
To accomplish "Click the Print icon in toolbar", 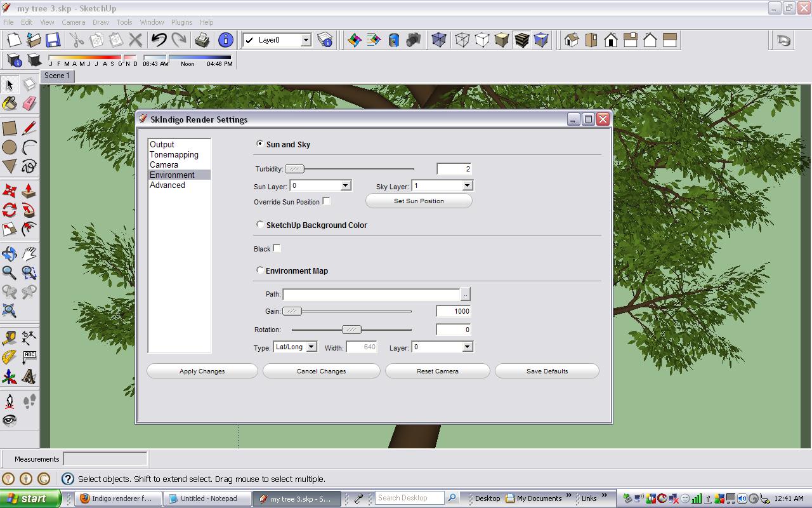I will pyautogui.click(x=202, y=40).
